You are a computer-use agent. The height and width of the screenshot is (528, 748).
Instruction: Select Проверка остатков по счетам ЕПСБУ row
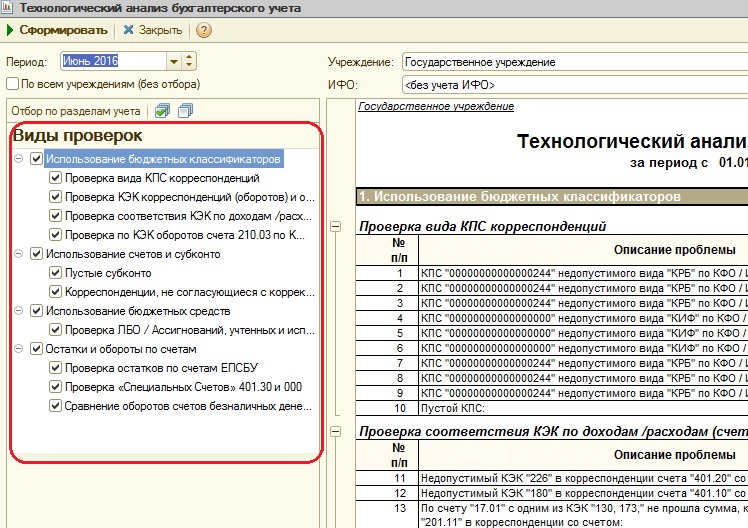point(161,368)
